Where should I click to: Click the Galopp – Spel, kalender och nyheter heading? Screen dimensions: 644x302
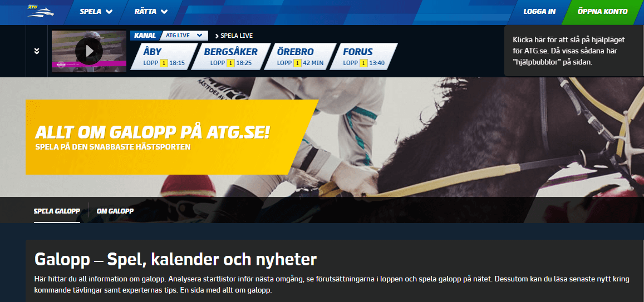pyautogui.click(x=176, y=259)
